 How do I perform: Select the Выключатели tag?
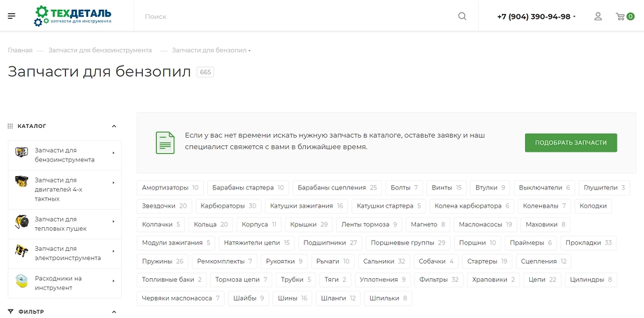544,187
